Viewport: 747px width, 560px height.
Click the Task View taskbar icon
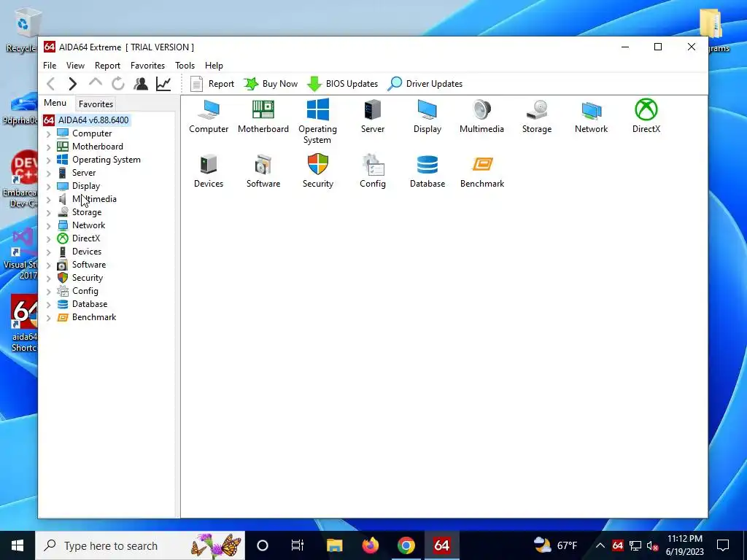click(298, 545)
